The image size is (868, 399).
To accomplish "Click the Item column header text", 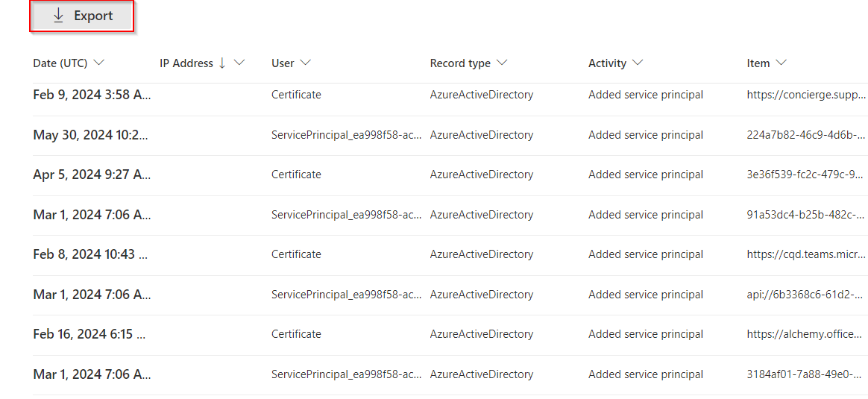I will click(758, 63).
